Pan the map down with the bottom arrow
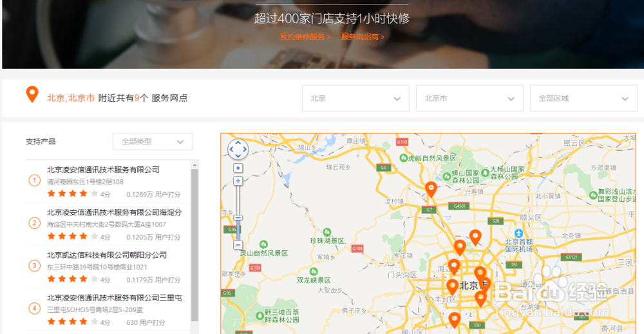This screenshot has width=644, height=334. point(238,156)
